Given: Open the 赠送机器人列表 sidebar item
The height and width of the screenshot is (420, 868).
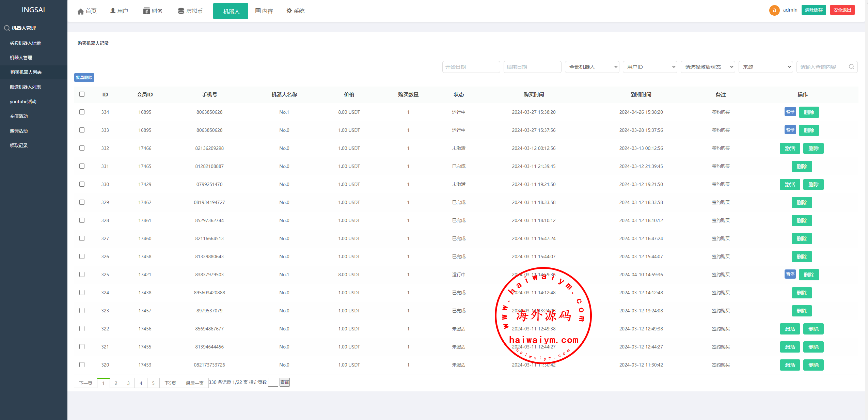Looking at the screenshot, I should tap(26, 87).
